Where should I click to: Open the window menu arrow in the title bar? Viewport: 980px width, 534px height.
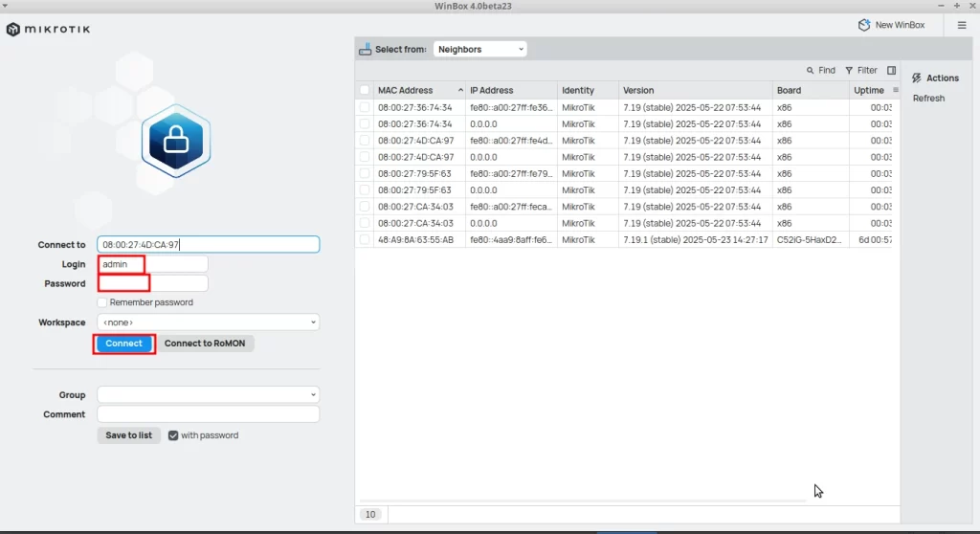5,6
